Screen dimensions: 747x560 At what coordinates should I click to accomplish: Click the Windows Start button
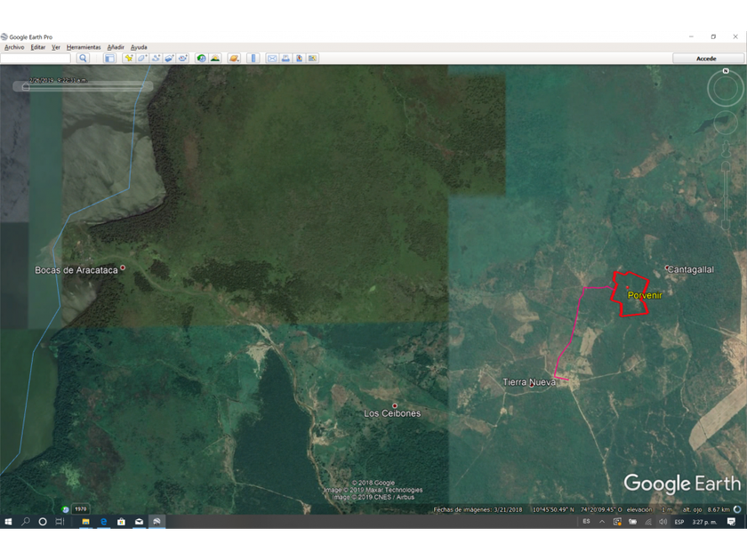point(8,522)
